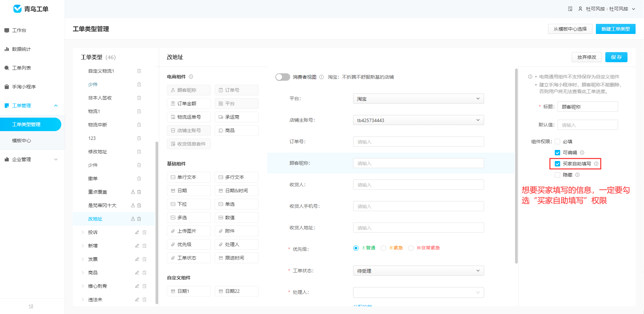The height and width of the screenshot is (314, 644).
Task: Select 普通 priority radio button
Action: [x=356, y=248]
